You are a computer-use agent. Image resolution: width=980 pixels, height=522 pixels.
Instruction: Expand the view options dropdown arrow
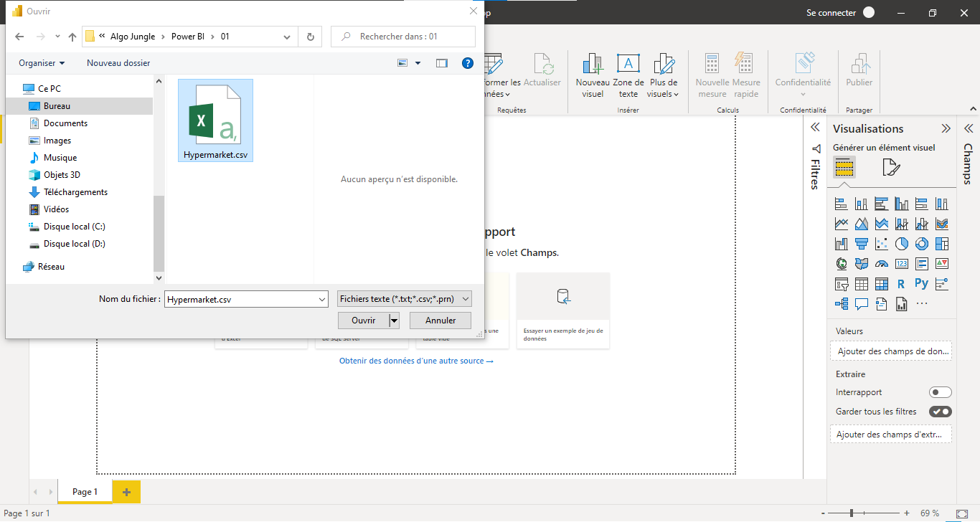(418, 63)
